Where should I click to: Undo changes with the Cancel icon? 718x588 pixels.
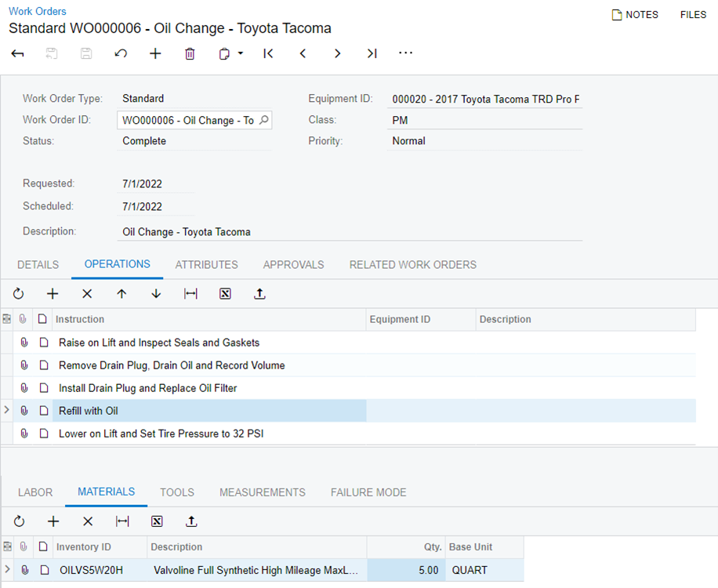(121, 53)
